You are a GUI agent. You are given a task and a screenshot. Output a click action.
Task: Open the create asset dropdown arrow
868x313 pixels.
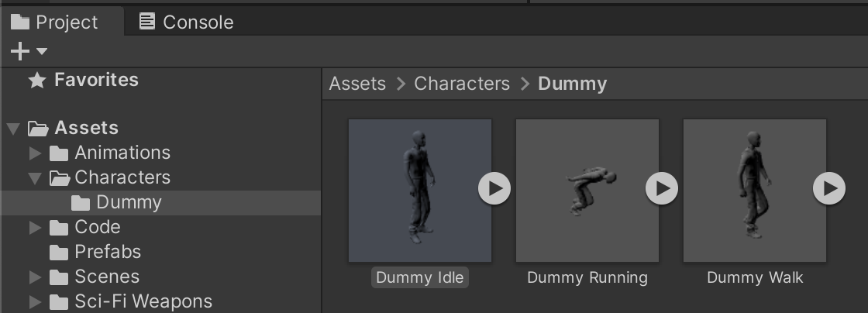(x=42, y=52)
